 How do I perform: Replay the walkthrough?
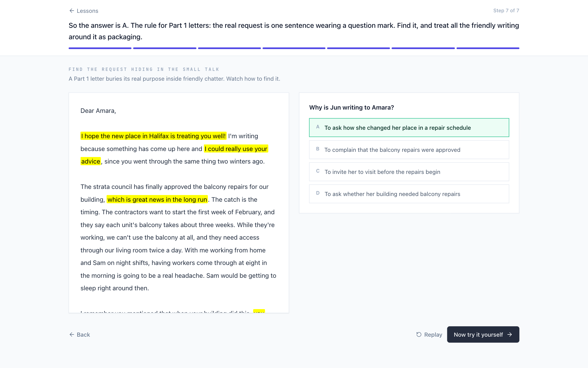click(429, 334)
